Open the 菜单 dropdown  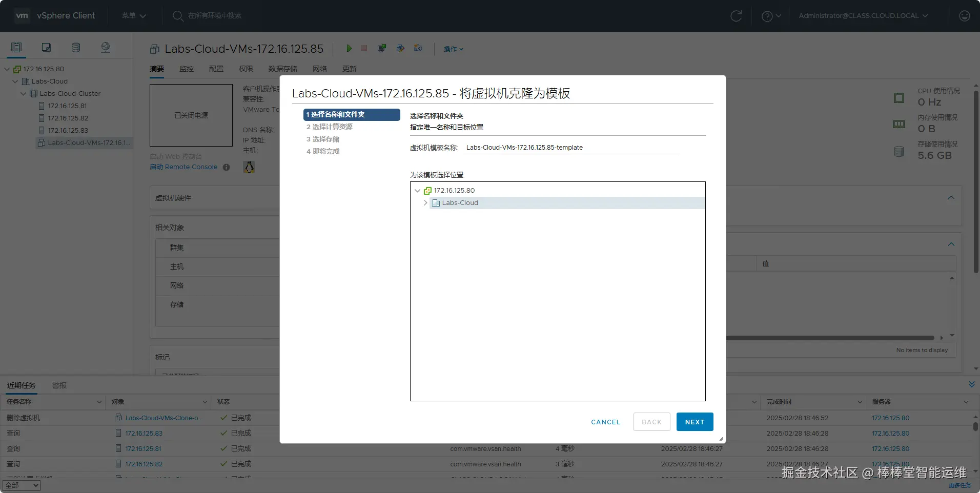point(134,16)
